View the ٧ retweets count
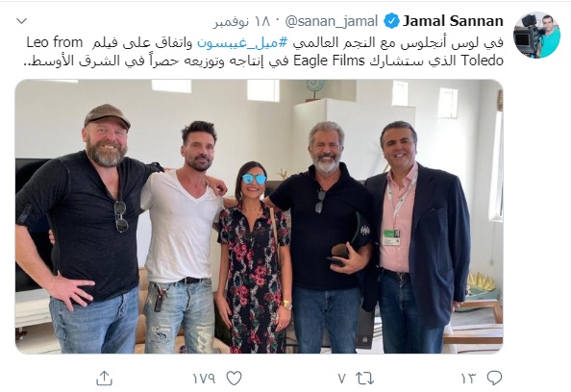571x392 pixels. (x=341, y=379)
